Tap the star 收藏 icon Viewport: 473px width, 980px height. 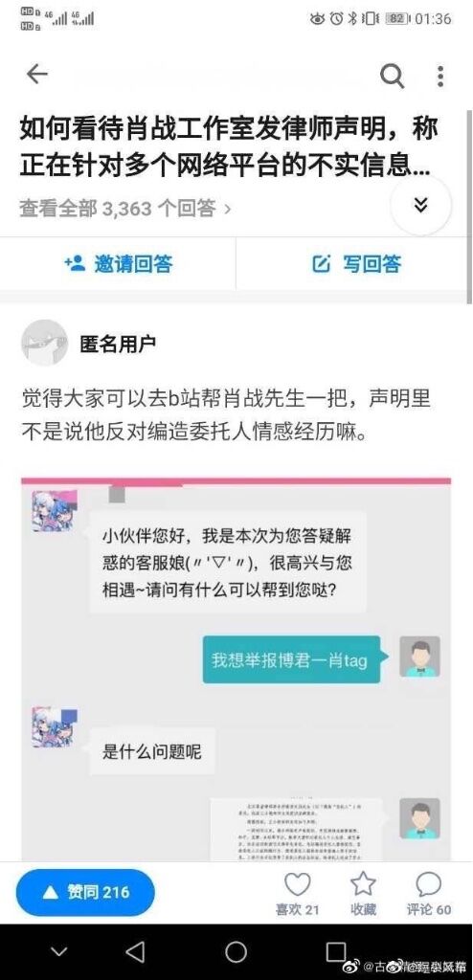tap(363, 884)
